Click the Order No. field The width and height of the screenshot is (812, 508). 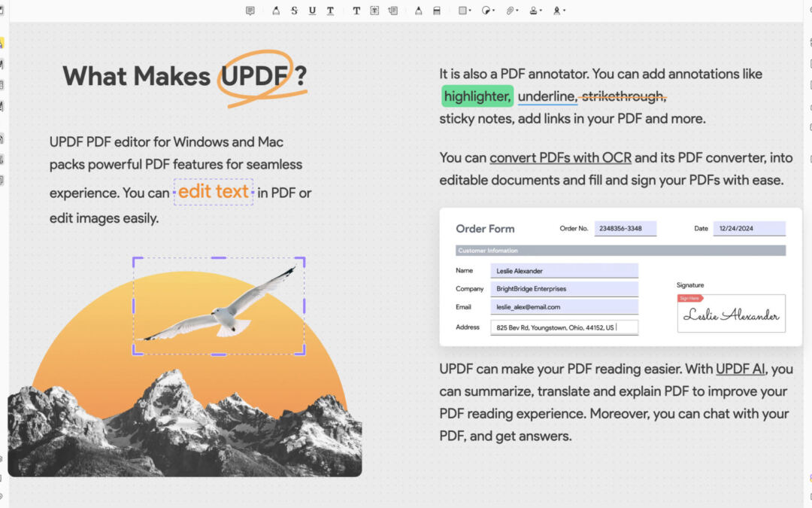(x=625, y=229)
